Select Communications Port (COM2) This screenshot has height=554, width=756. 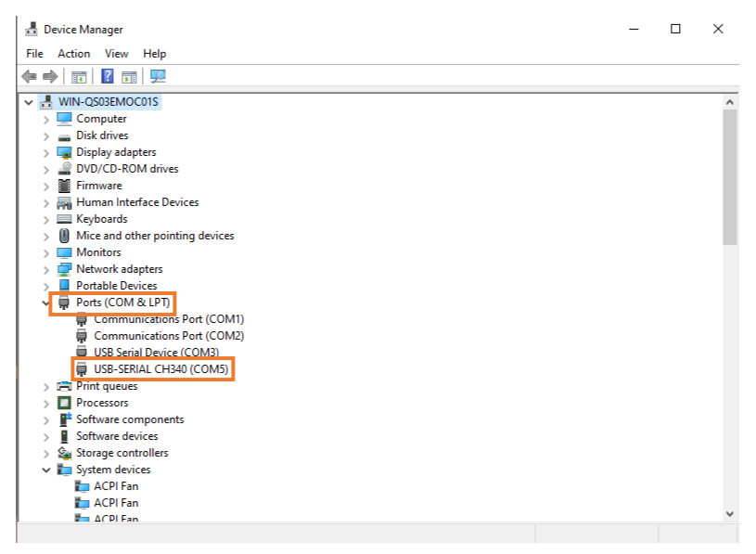click(169, 336)
